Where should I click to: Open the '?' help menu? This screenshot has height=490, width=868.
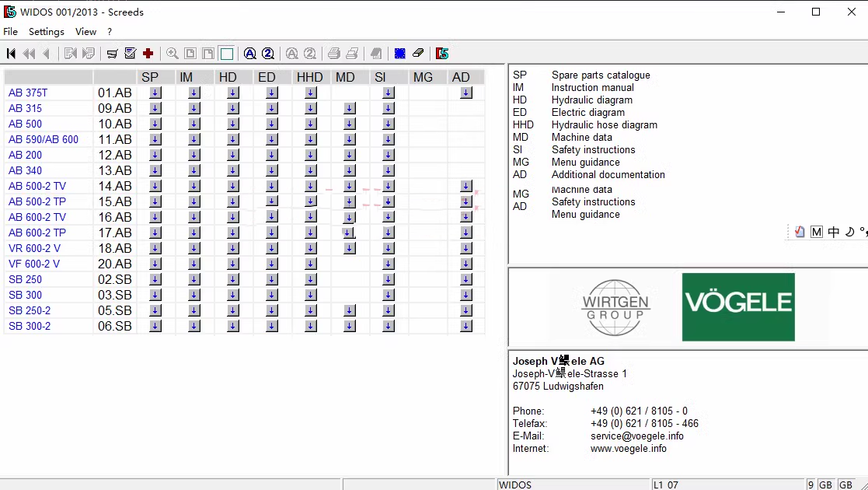click(x=110, y=32)
